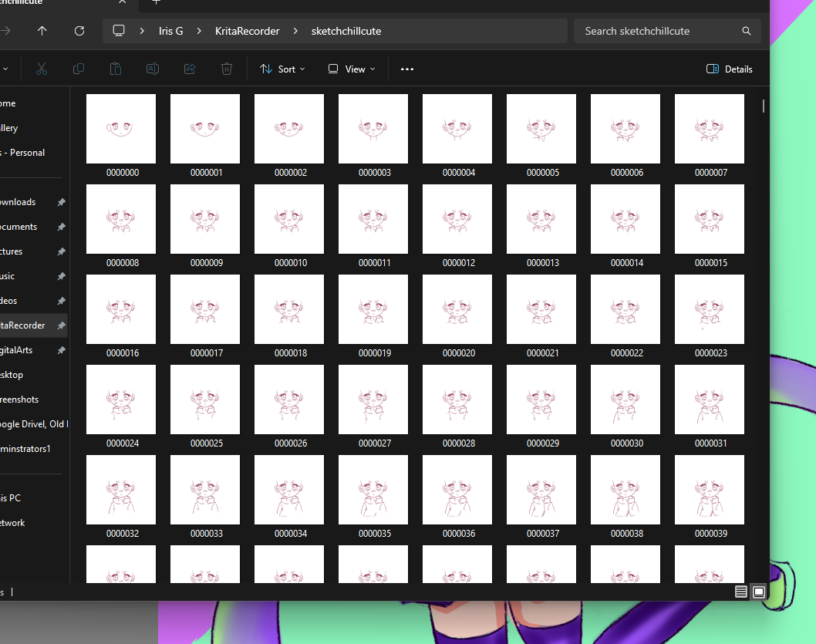
Task: Switch to large thumbnails view layout
Action: tap(759, 592)
